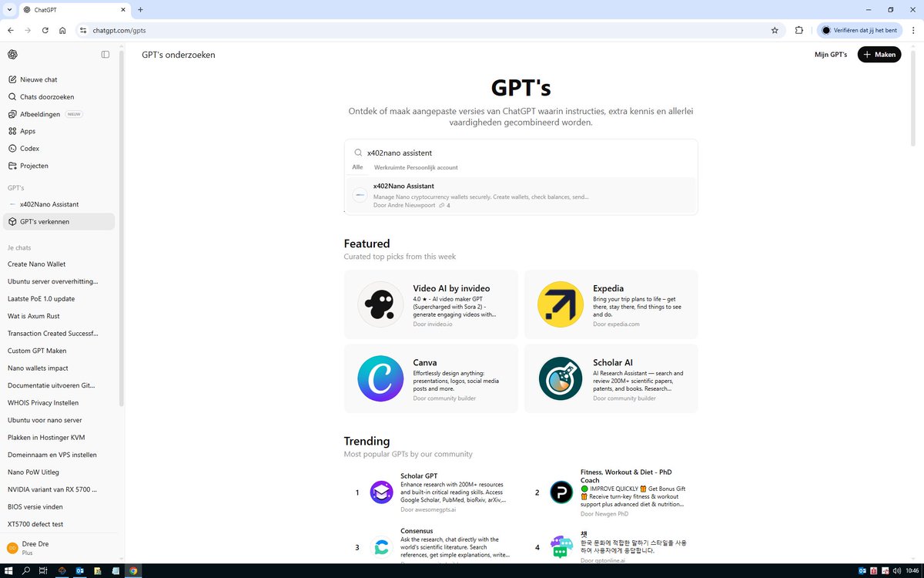Open the 'WHOIS Privacy Instellen' chat
This screenshot has height=578, width=924.
tap(59, 403)
